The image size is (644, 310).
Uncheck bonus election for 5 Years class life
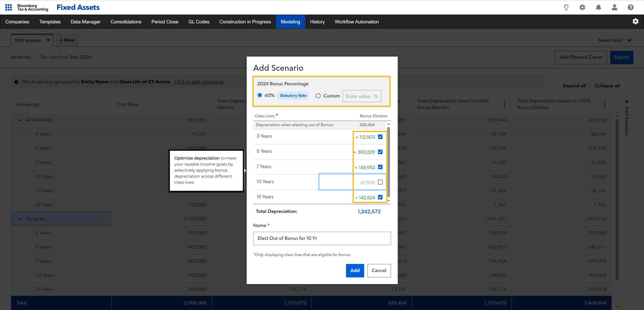point(380,152)
